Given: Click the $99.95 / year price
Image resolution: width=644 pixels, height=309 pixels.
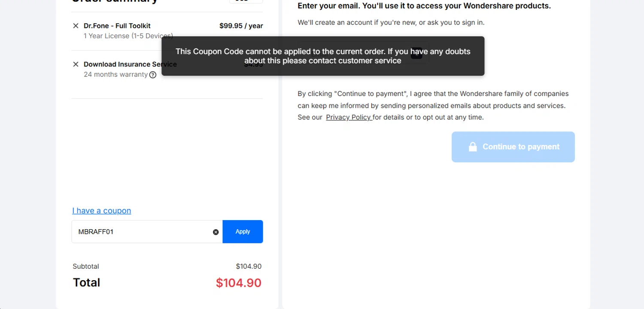Looking at the screenshot, I should pos(241,26).
